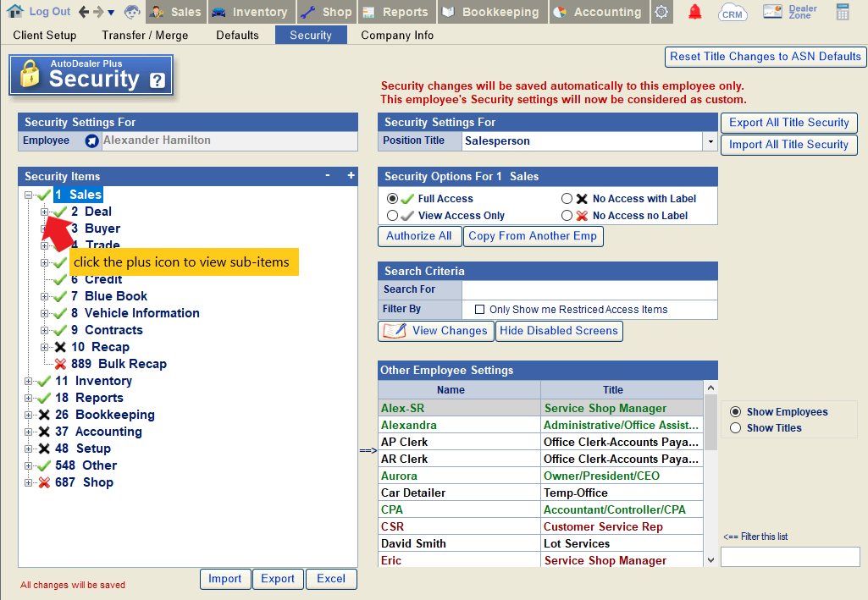Open the Accounting module tab
868x600 pixels.
coord(600,12)
